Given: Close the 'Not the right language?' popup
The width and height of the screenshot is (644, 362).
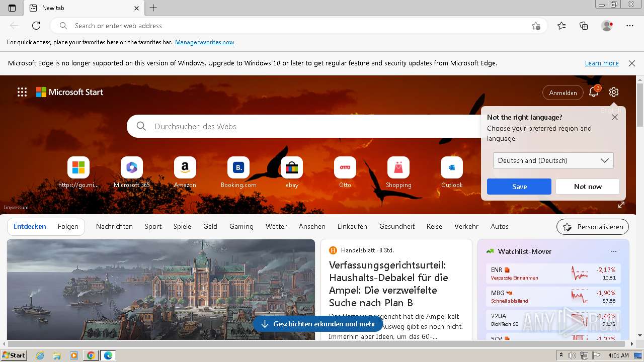Looking at the screenshot, I should [615, 117].
